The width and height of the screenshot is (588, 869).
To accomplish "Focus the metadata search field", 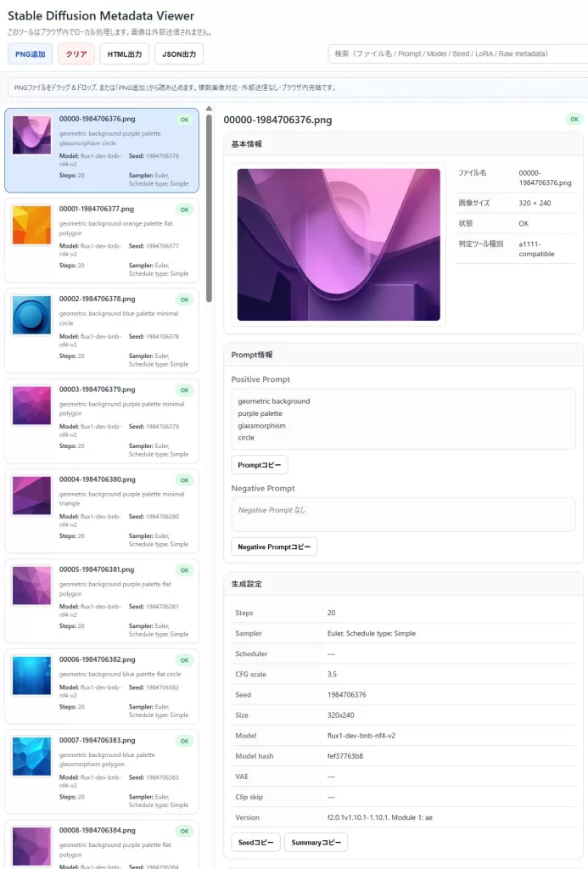I will (456, 53).
